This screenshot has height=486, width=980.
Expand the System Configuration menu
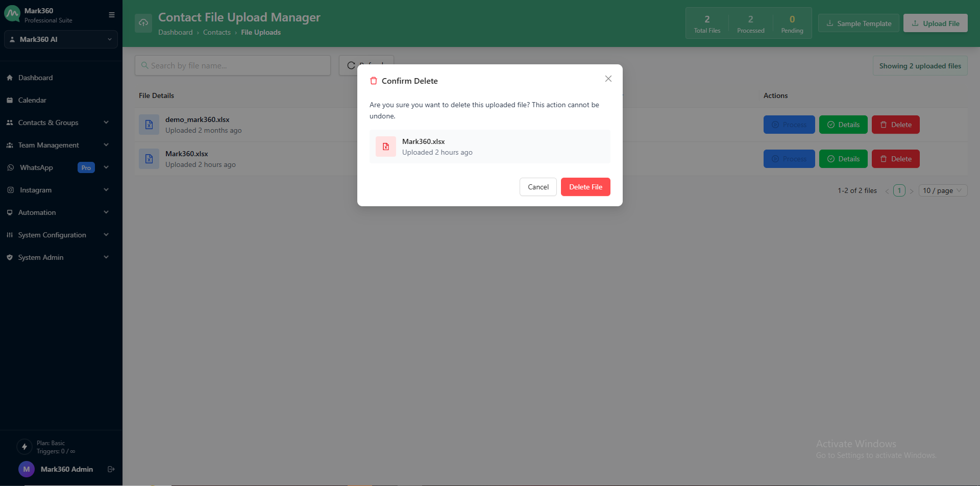106,234
